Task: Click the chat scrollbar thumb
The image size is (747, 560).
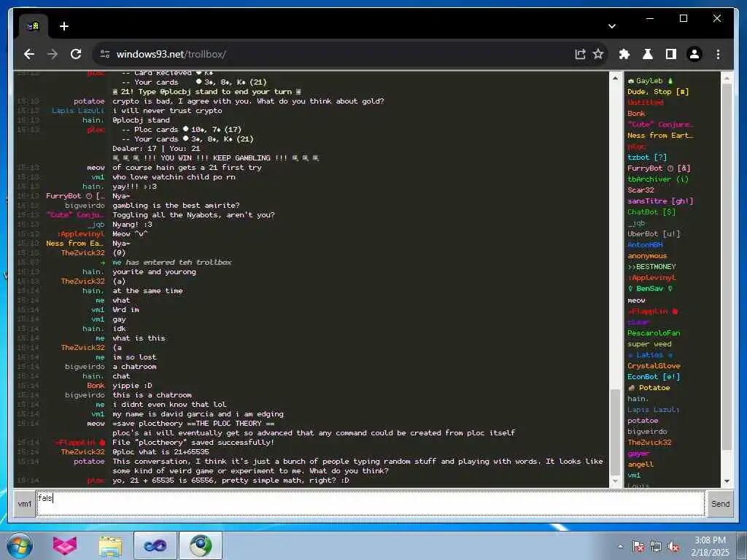Action: (x=615, y=432)
